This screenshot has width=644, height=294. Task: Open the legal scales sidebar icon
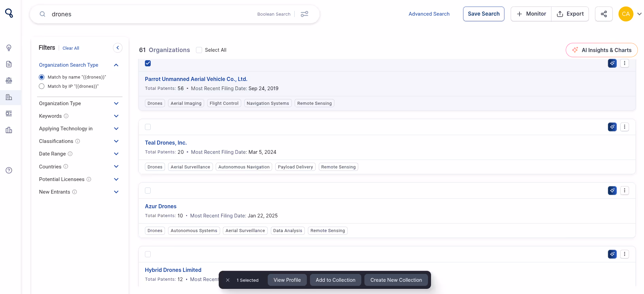tap(9, 81)
